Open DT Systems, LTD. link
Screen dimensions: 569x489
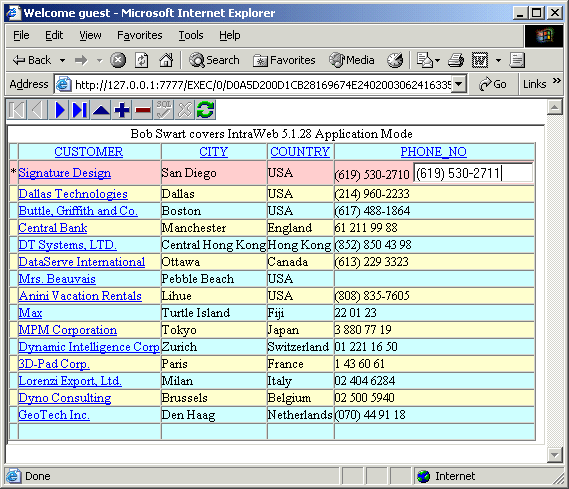coord(67,245)
